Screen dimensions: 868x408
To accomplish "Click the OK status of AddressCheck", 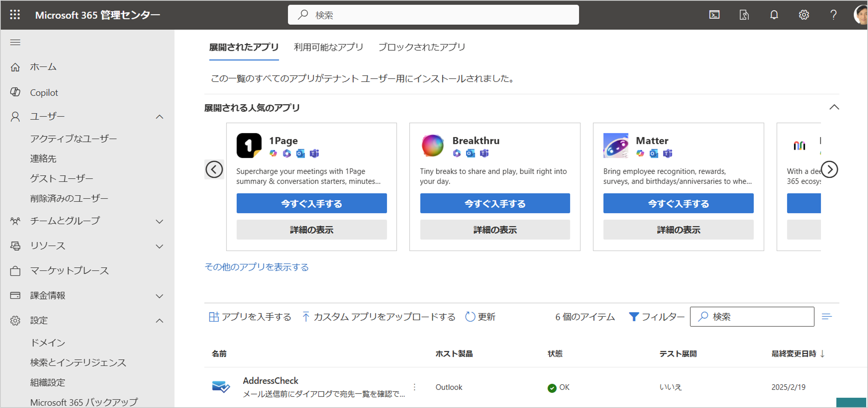I will click(559, 388).
